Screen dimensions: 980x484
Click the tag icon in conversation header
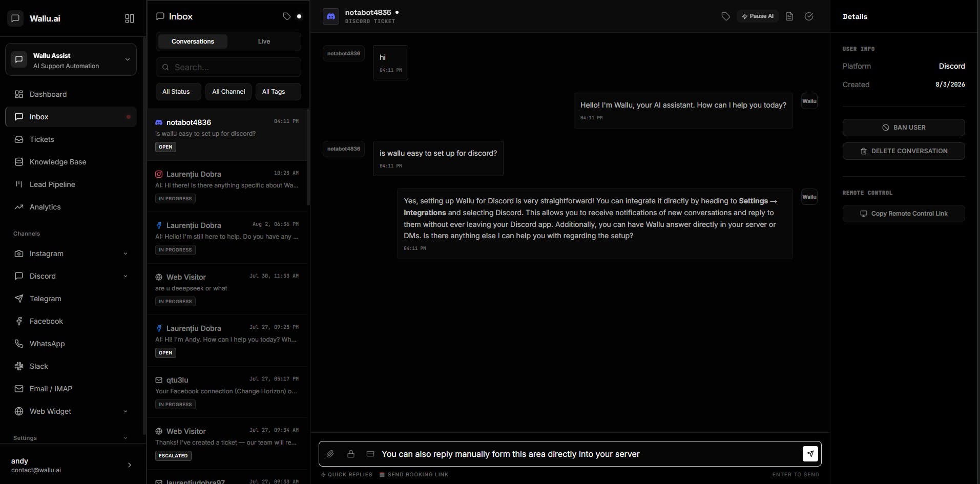pos(725,16)
